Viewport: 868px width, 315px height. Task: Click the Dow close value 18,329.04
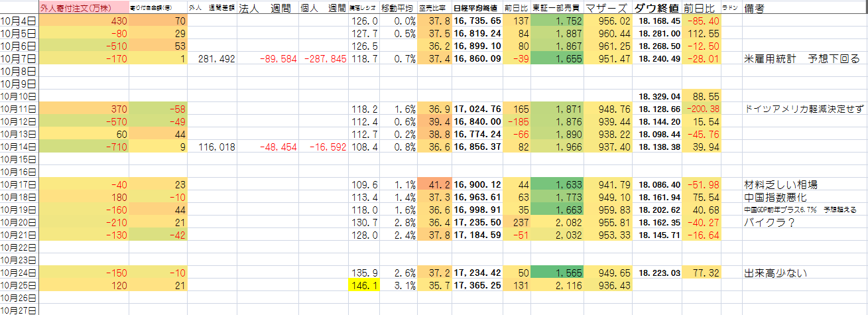658,96
